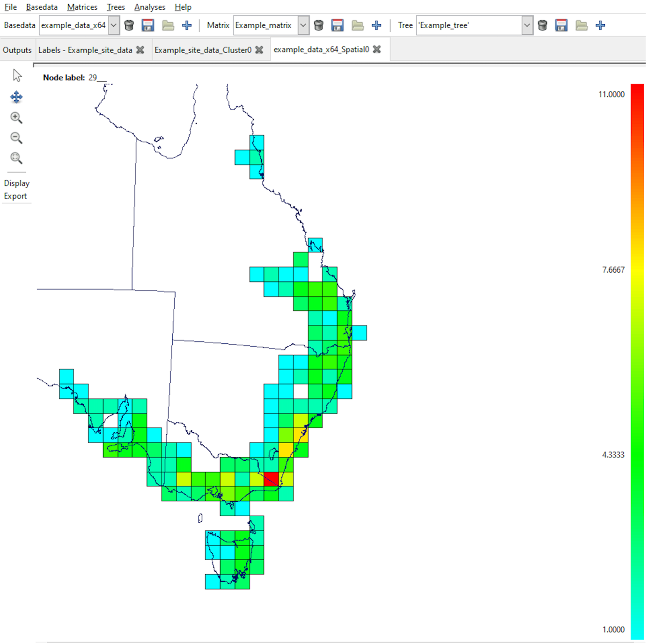Click the Export button in sidebar
The image size is (648, 644).
tap(15, 196)
